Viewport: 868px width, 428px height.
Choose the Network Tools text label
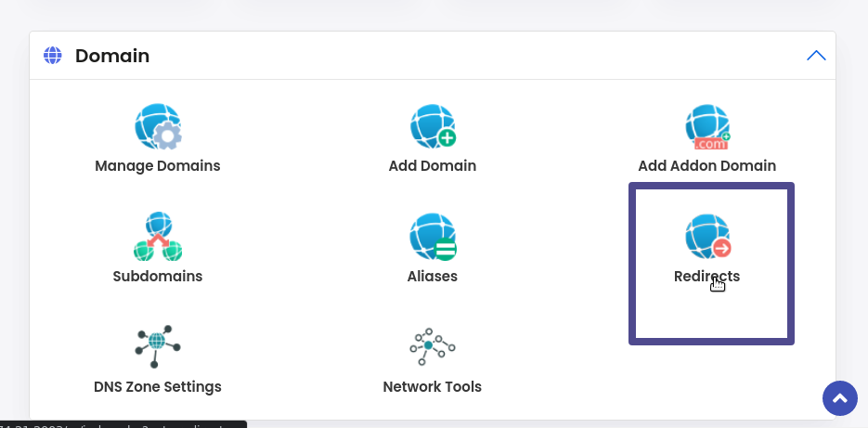click(433, 386)
